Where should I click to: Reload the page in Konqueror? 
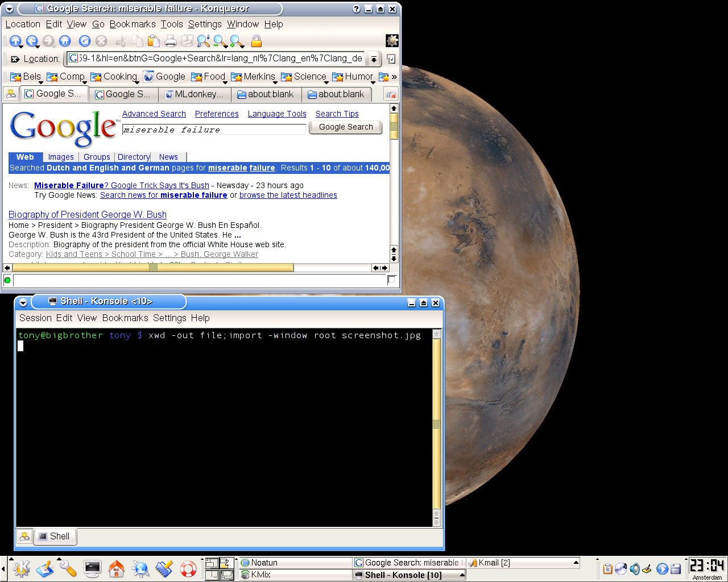point(85,41)
